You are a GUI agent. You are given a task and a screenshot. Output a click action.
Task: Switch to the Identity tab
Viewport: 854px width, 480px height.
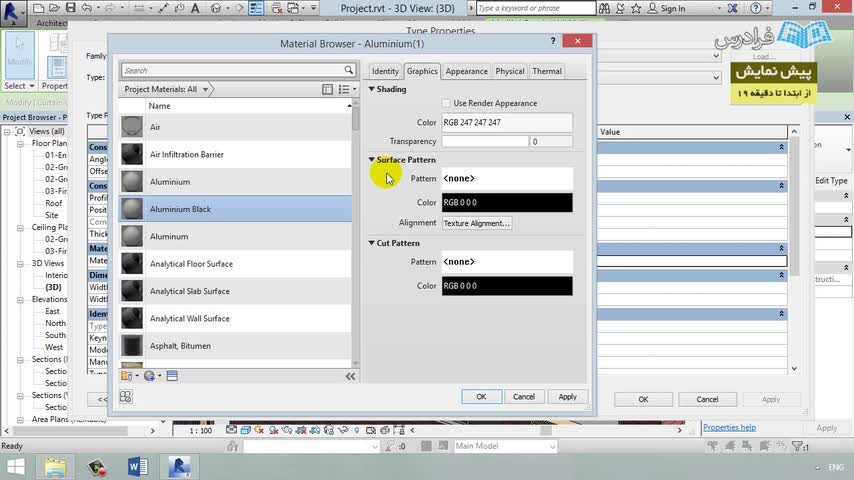[385, 71]
